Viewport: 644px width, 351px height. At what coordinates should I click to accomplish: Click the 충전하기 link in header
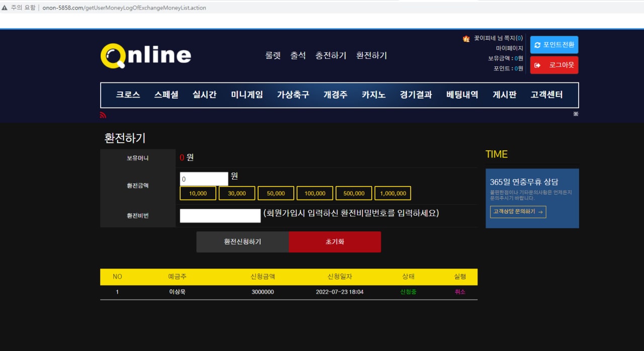[x=331, y=55]
